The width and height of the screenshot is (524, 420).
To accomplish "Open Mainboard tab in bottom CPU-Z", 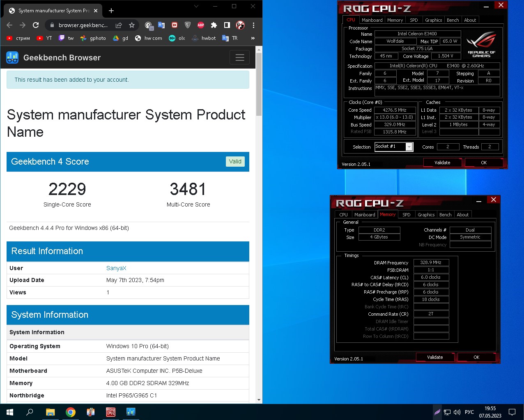I will (365, 215).
